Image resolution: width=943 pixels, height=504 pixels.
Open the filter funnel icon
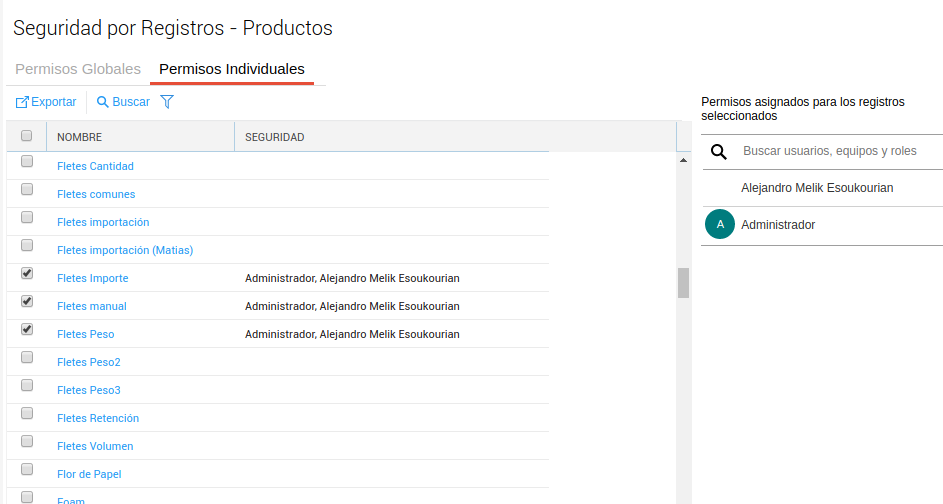point(167,102)
